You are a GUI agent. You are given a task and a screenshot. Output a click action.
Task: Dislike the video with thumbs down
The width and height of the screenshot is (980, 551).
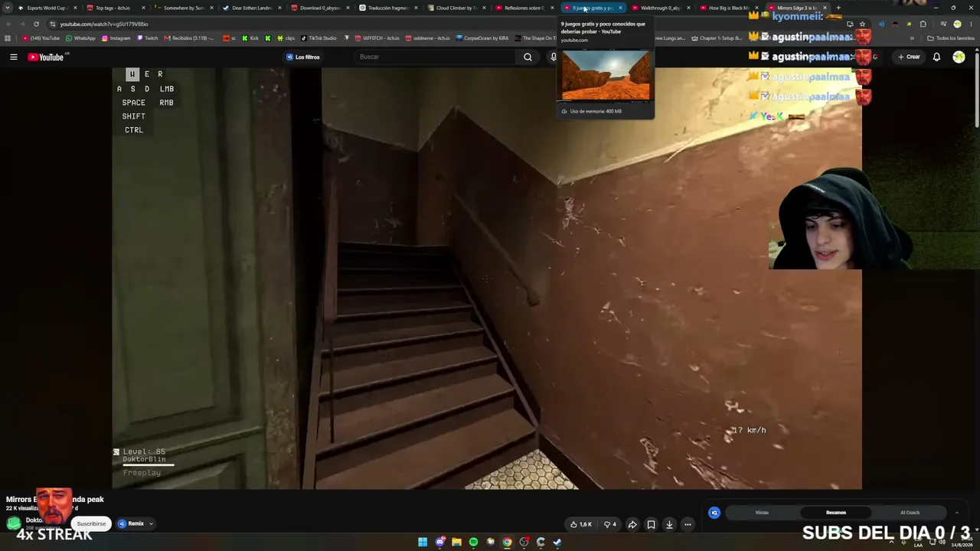pyautogui.click(x=610, y=524)
